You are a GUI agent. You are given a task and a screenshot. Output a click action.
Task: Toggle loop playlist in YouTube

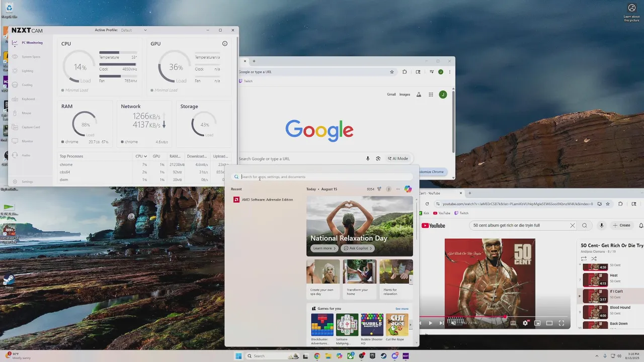[584, 258]
